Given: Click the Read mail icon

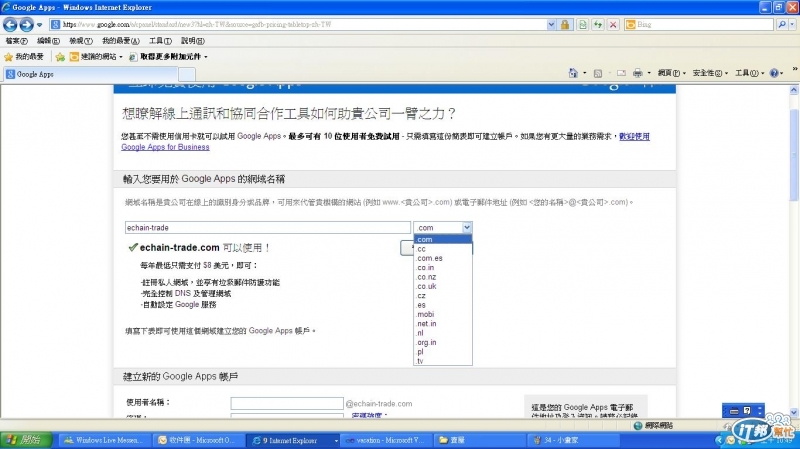Looking at the screenshot, I should pos(621,73).
